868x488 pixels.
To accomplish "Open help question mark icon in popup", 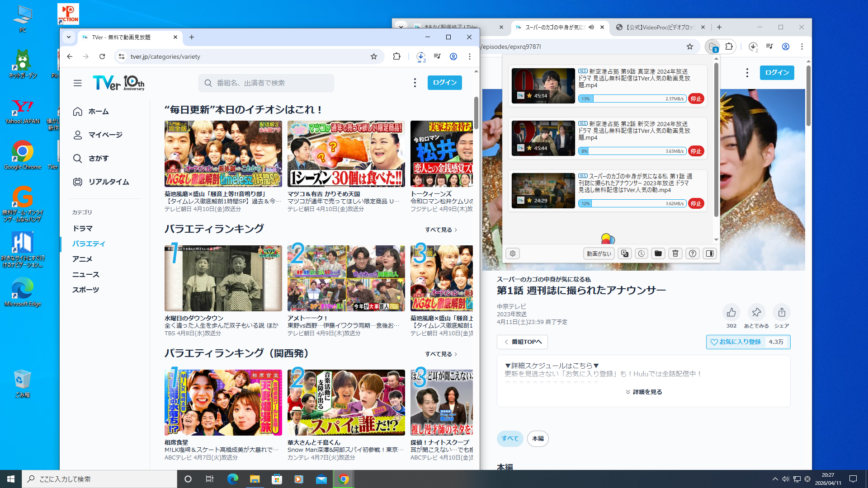I will 693,253.
